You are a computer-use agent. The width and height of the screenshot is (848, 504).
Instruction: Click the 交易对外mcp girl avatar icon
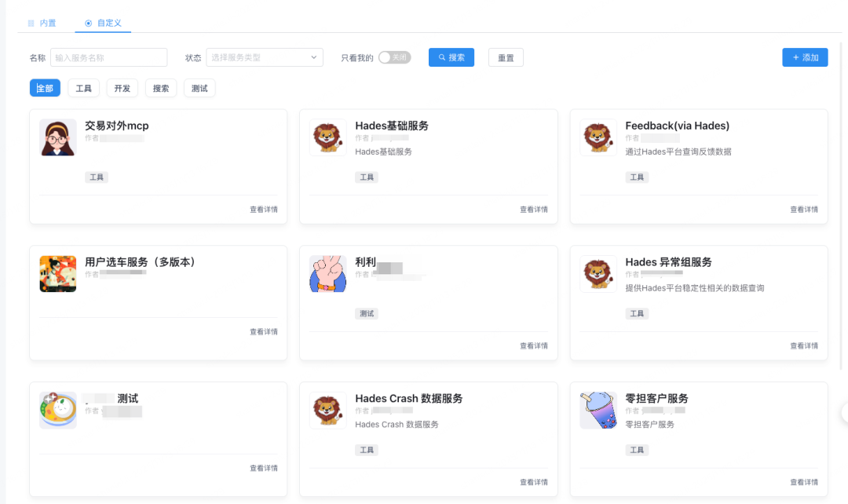click(57, 137)
